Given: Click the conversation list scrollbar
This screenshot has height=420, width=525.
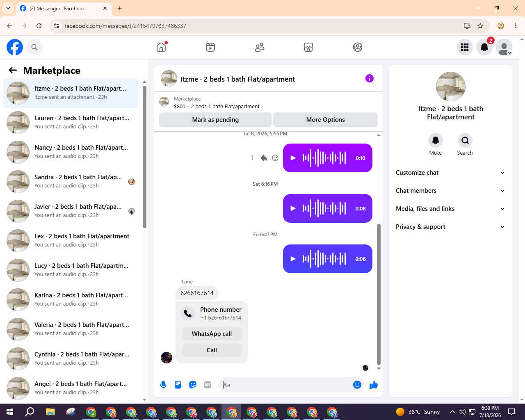Looking at the screenshot, I should (144, 157).
